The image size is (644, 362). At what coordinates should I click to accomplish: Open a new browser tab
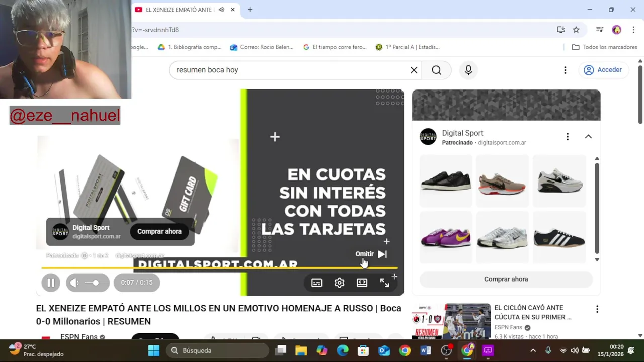tap(250, 10)
